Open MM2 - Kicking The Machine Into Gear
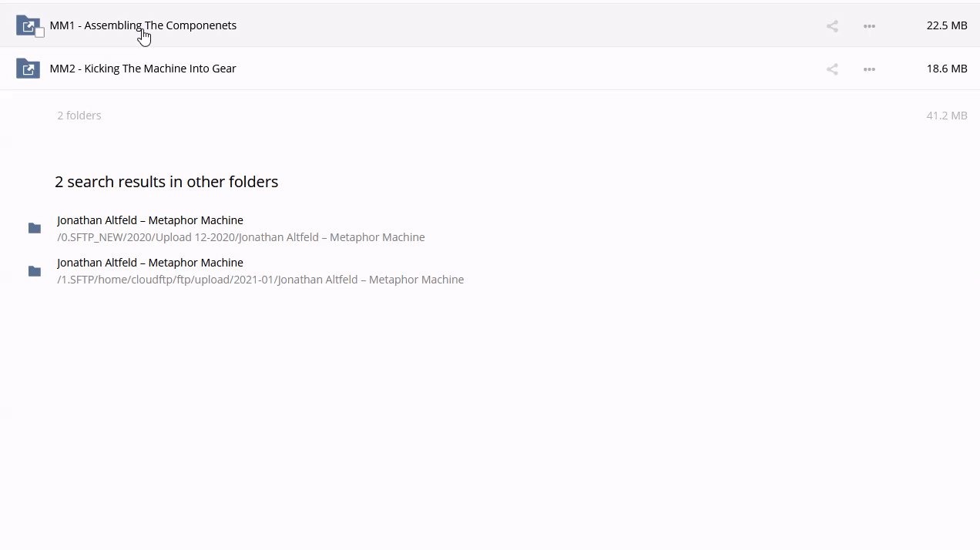 143,69
